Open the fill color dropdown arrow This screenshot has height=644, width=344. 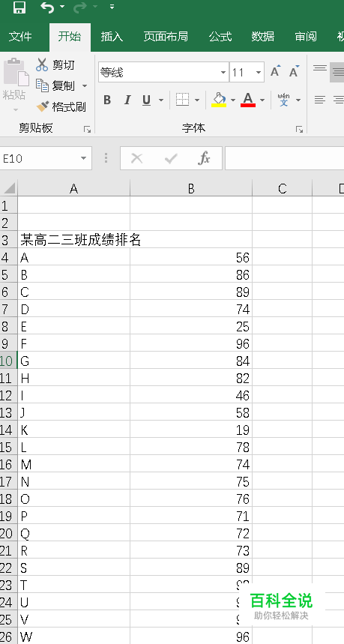[233, 100]
